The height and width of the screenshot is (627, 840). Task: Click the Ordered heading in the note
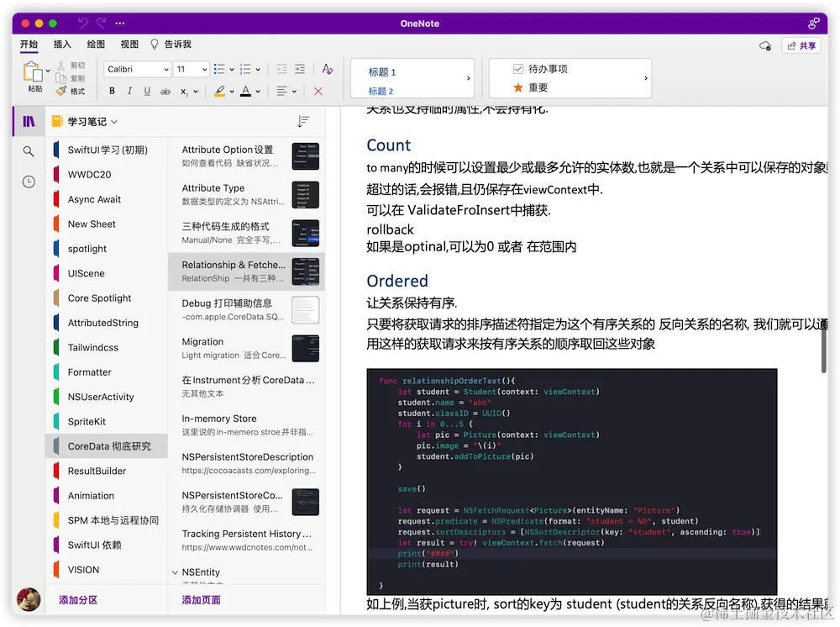tap(397, 281)
